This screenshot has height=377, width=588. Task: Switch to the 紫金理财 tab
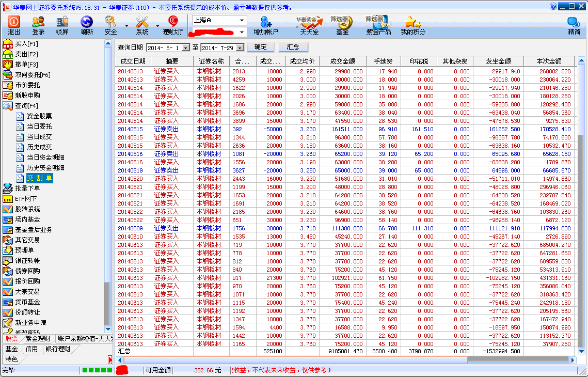pos(38,339)
